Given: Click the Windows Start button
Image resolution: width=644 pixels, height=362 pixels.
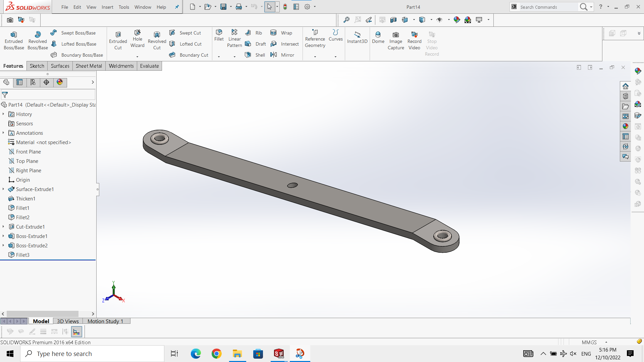Looking at the screenshot, I should pos(10,354).
